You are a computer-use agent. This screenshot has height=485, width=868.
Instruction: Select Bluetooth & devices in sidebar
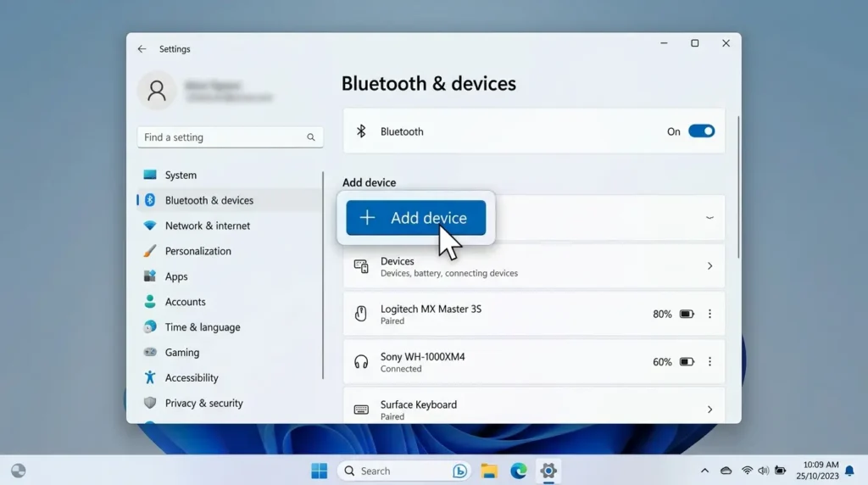(229, 200)
